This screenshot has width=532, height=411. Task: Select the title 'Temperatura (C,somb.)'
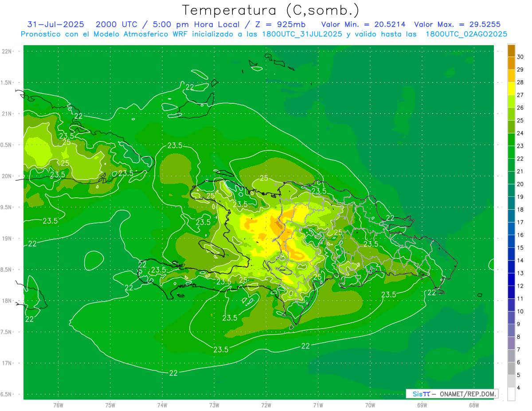271,10
